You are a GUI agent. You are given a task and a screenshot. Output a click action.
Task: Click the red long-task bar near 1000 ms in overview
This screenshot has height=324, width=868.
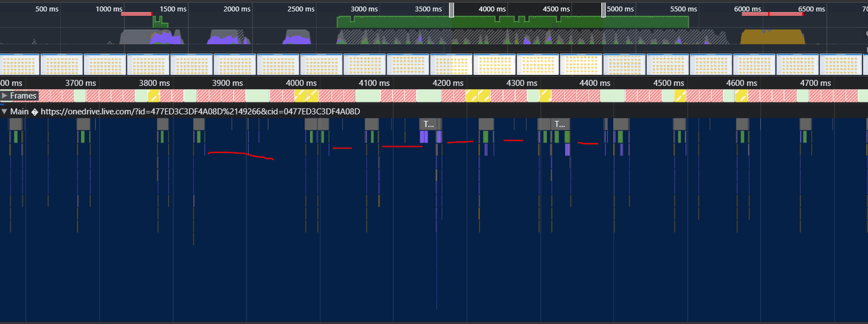136,13
